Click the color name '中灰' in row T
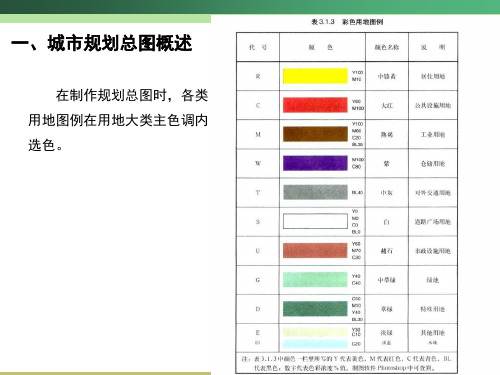Screen dimensions: 500x375 point(387,193)
